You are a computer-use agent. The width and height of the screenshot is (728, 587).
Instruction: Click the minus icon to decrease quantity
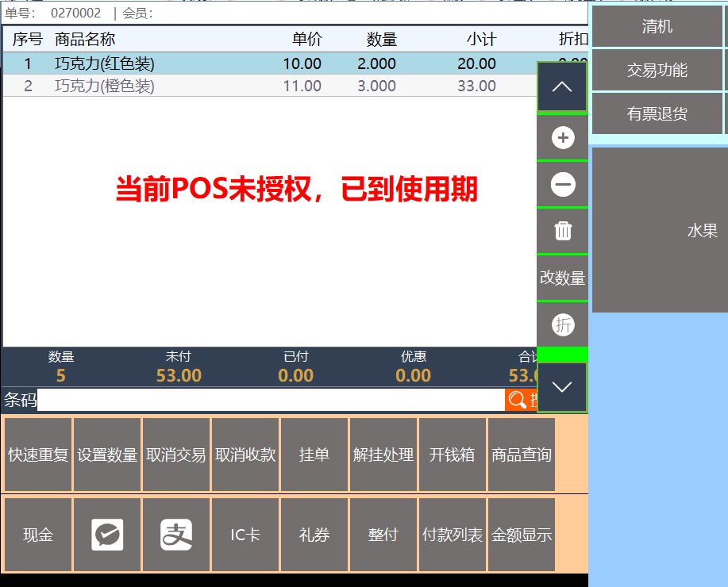point(563,185)
